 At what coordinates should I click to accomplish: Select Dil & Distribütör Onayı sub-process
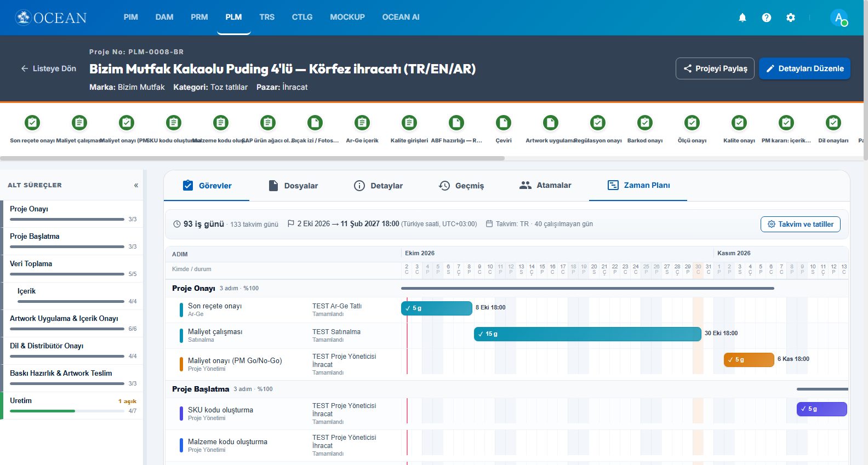coord(73,351)
